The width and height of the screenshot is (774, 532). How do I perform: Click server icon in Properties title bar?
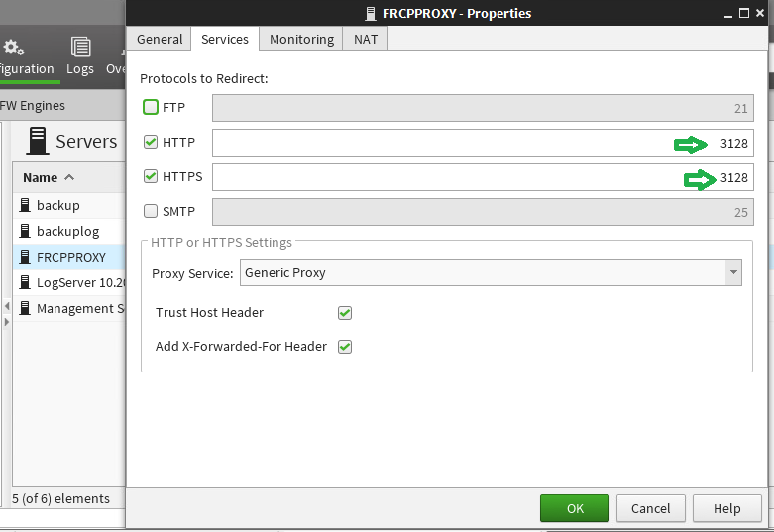371,13
